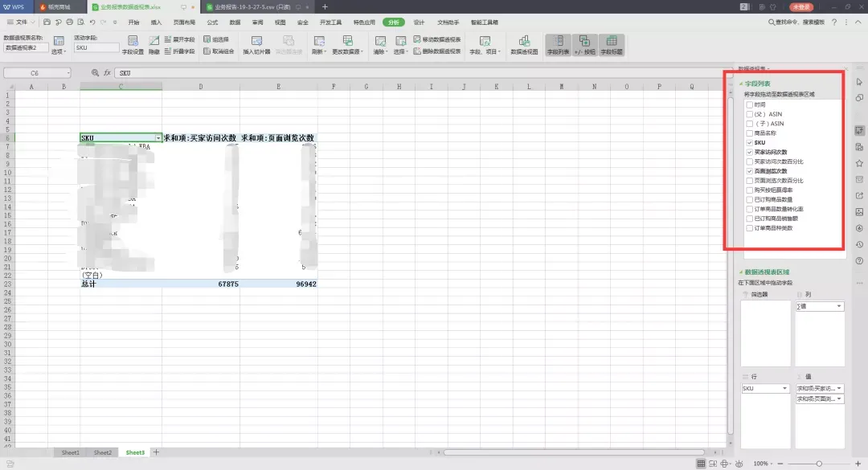Open the 公式 ribbon tab
Viewport: 868px width, 470px height.
[212, 22]
